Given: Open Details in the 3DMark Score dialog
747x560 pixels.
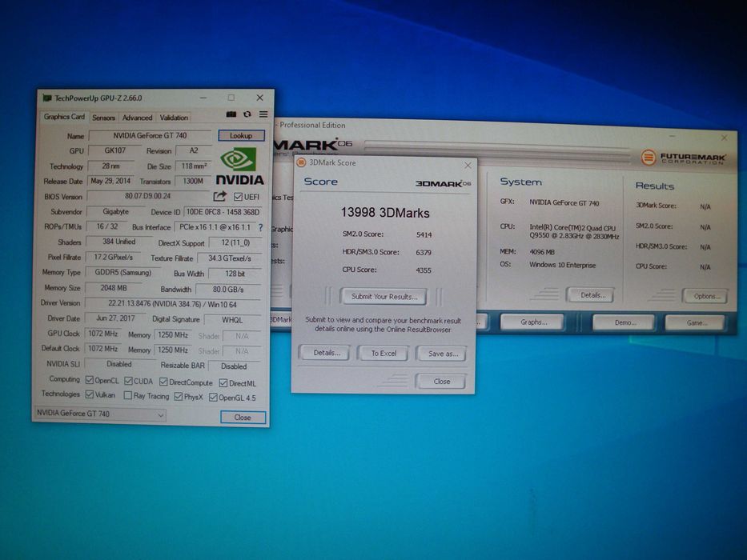Looking at the screenshot, I should pyautogui.click(x=327, y=353).
